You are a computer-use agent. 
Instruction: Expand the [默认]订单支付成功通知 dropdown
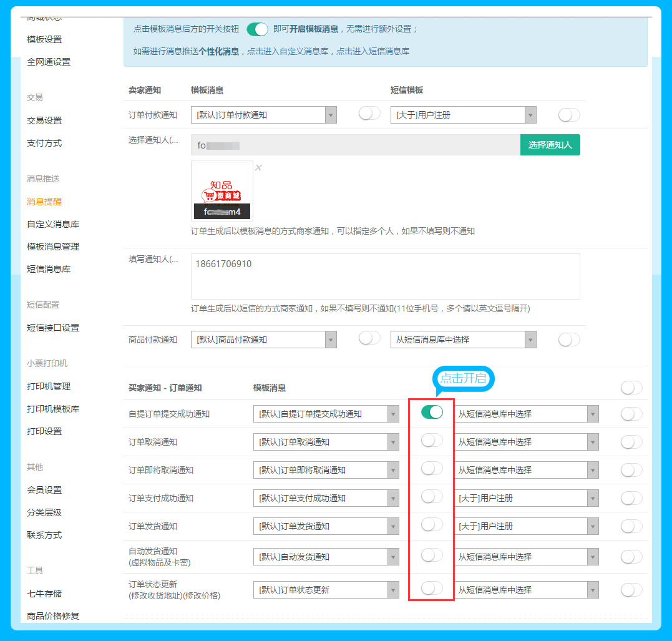point(326,498)
